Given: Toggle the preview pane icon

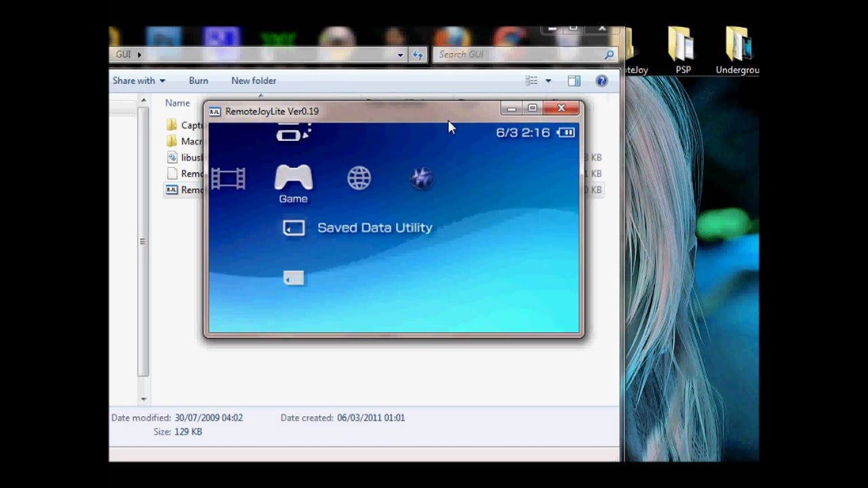Looking at the screenshot, I should [x=574, y=81].
